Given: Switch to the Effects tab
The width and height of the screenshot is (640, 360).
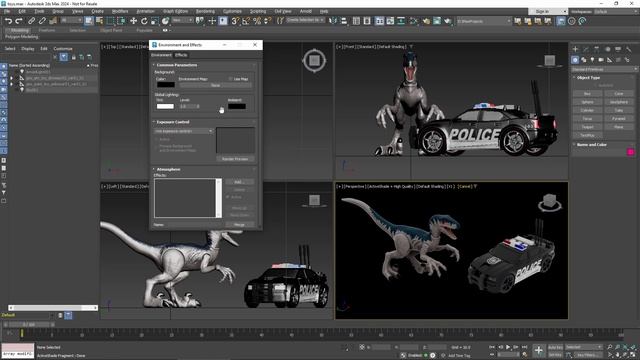Looking at the screenshot, I should click(181, 55).
